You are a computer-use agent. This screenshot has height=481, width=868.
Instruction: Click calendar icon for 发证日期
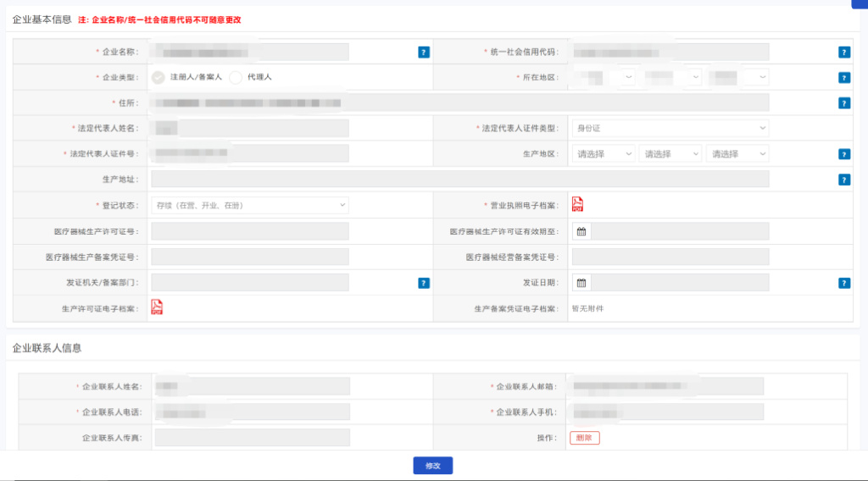581,283
